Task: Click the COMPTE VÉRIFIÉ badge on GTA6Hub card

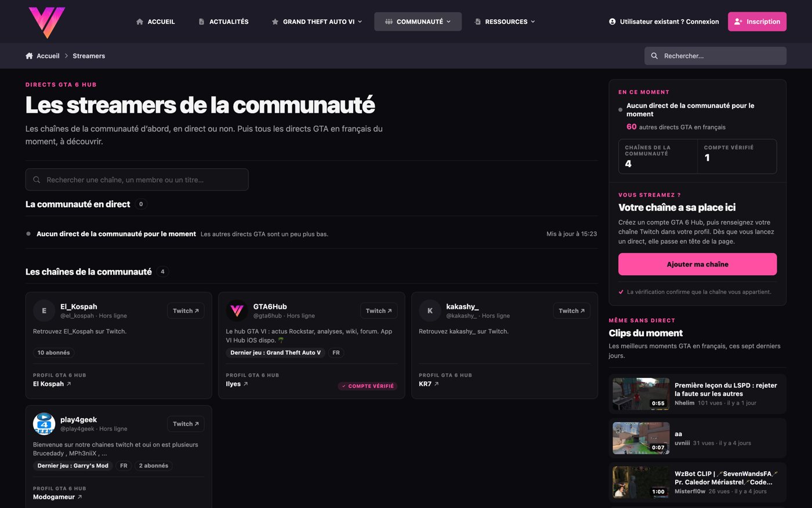Action: coord(368,386)
